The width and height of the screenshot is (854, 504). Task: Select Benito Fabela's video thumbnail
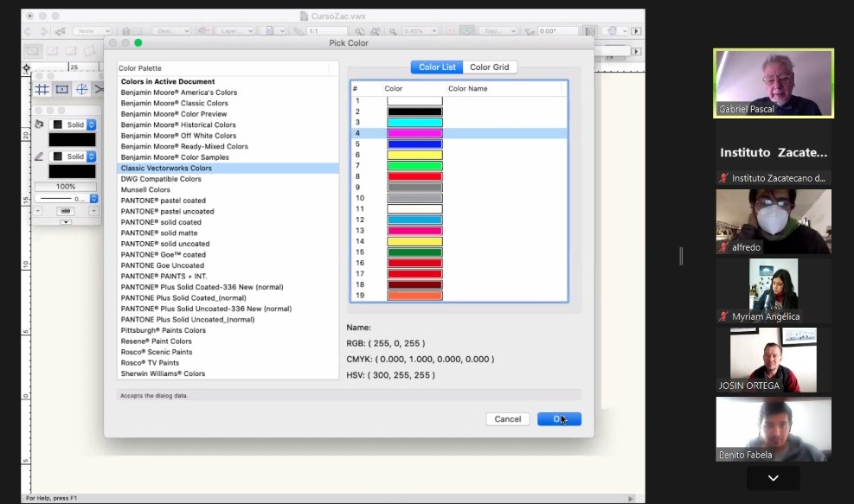[774, 429]
